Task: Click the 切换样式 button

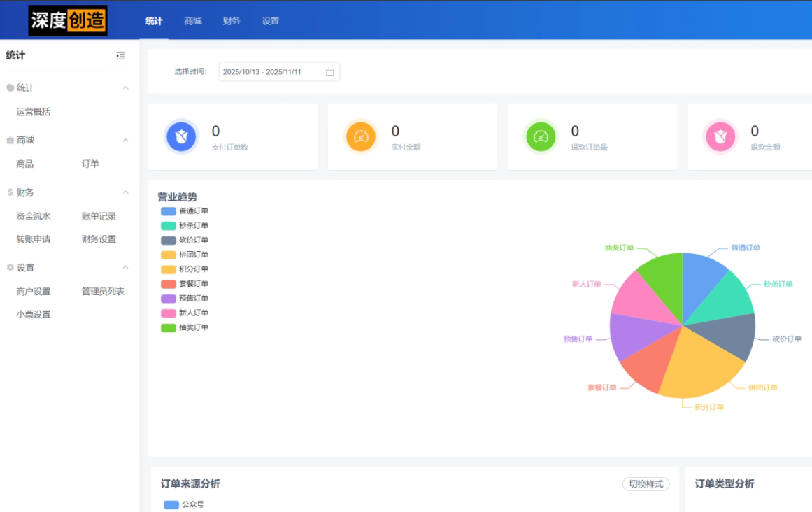Action: (646, 484)
